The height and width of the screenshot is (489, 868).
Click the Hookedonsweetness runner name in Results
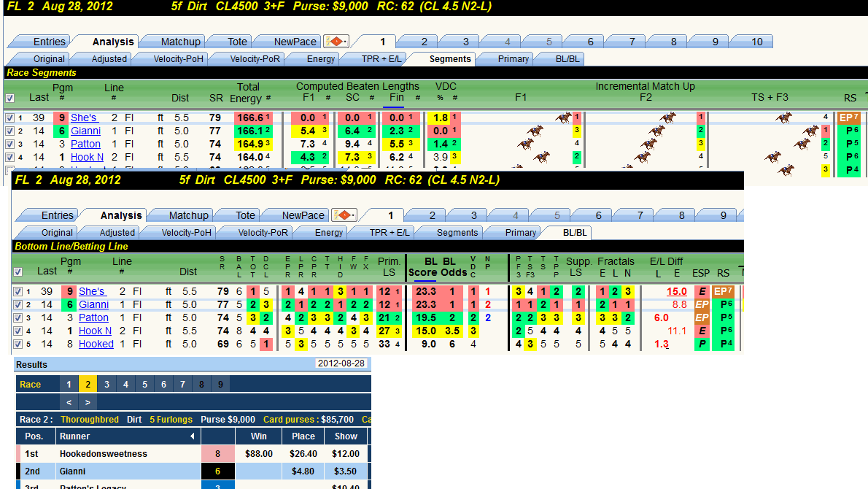[104, 453]
